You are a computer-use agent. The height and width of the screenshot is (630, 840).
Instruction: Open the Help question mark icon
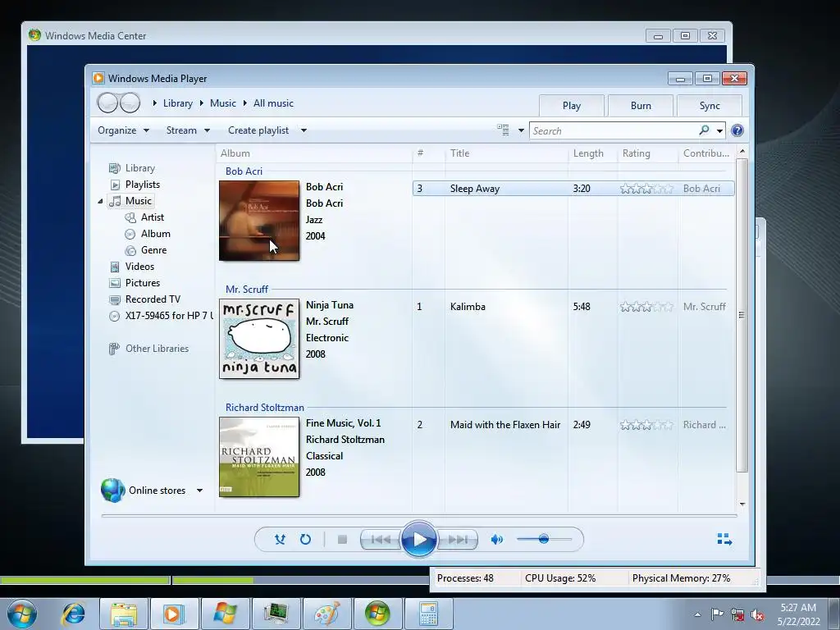pyautogui.click(x=737, y=130)
